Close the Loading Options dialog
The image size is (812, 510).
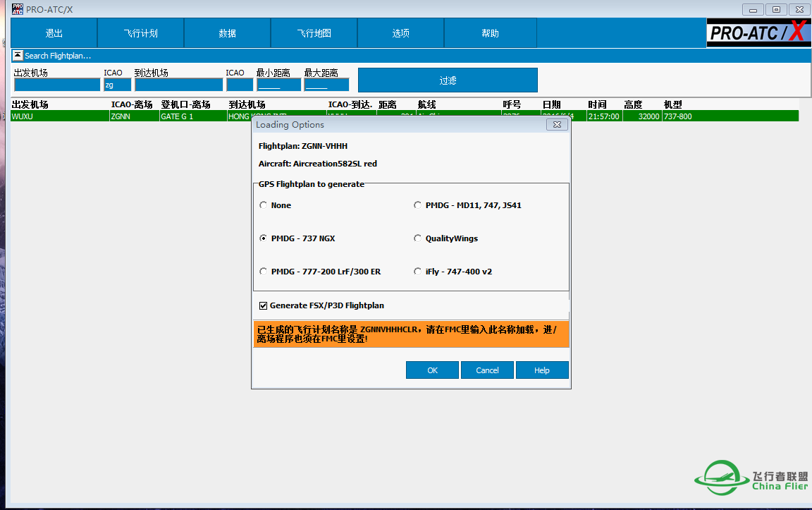coord(558,124)
